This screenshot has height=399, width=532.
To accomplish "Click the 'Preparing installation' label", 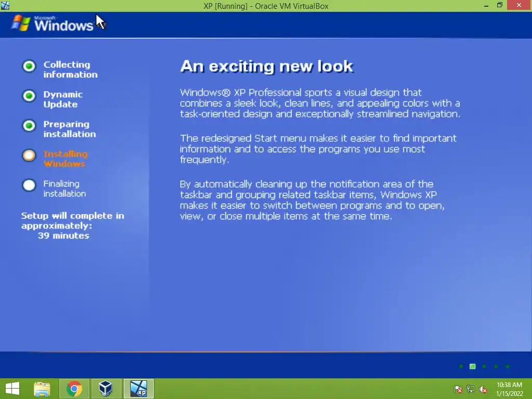I will 70,129.
